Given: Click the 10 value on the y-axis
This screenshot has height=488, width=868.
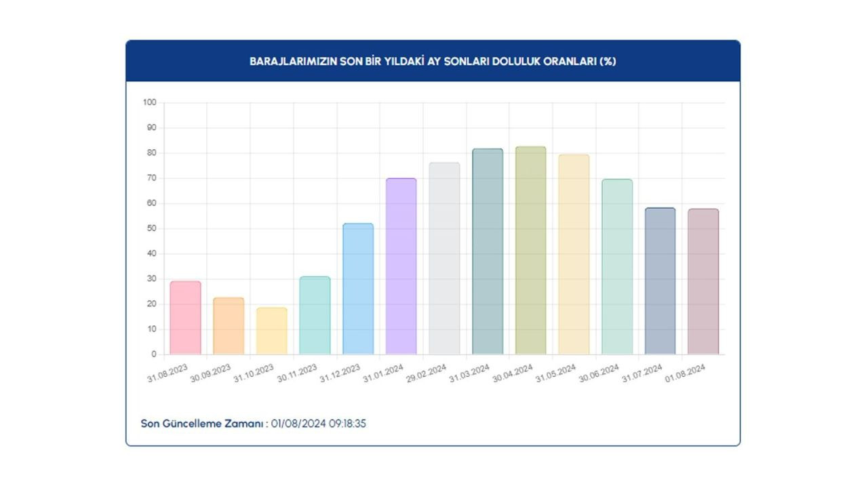Looking at the screenshot, I should [x=152, y=329].
